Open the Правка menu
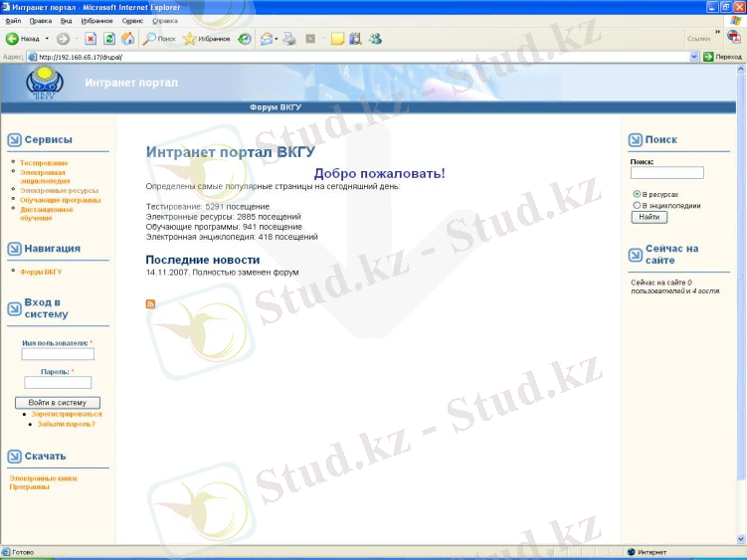The image size is (747, 560). (x=41, y=21)
